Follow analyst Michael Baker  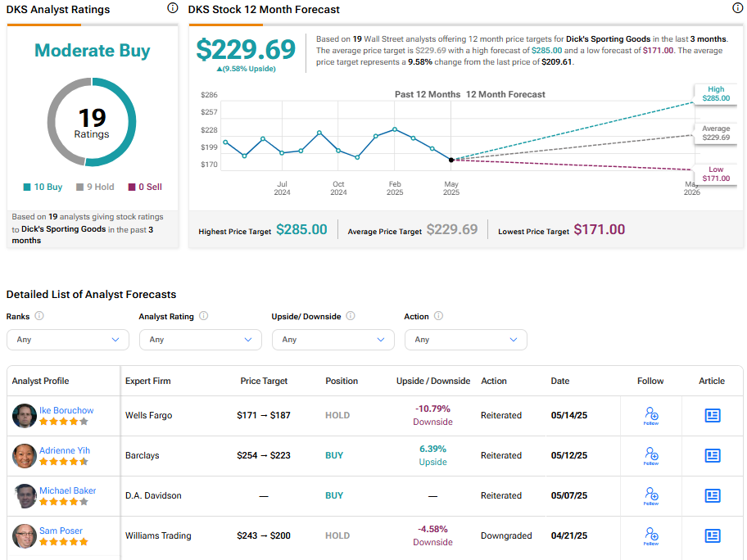point(651,495)
